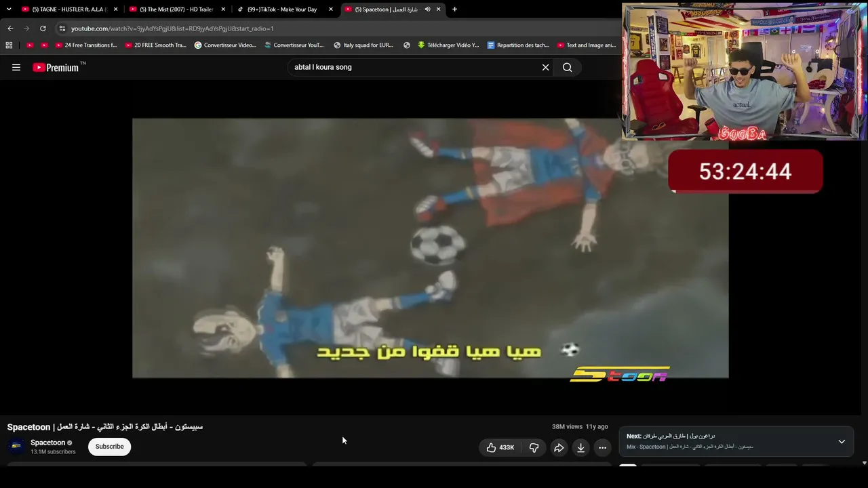Open 'Text and Image ani...' bookmark
Viewport: 868px width, 488px height.
tap(586, 45)
